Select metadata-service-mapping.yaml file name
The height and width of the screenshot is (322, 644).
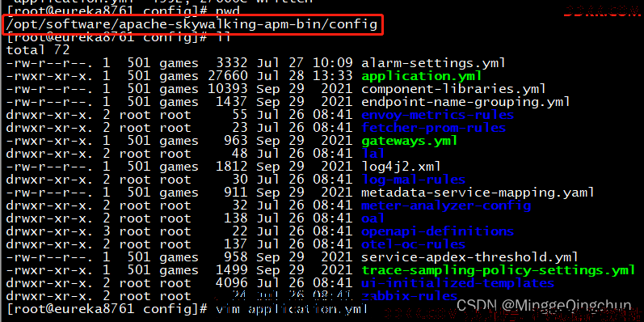click(x=478, y=193)
